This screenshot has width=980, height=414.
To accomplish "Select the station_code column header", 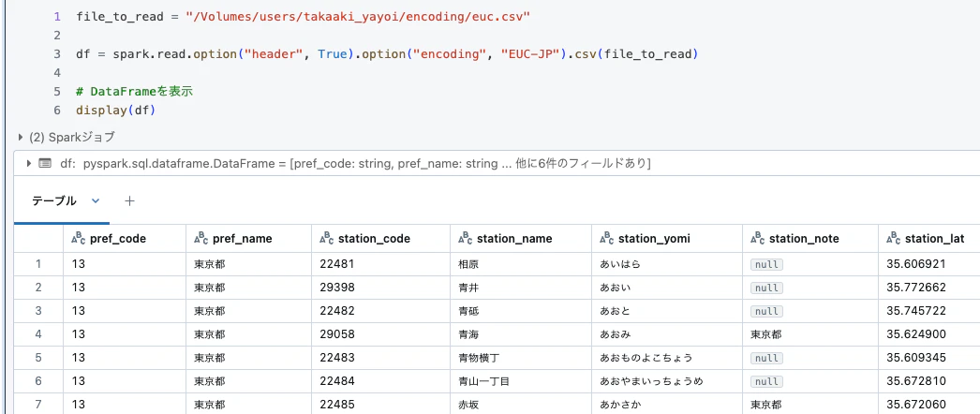I will coord(380,239).
